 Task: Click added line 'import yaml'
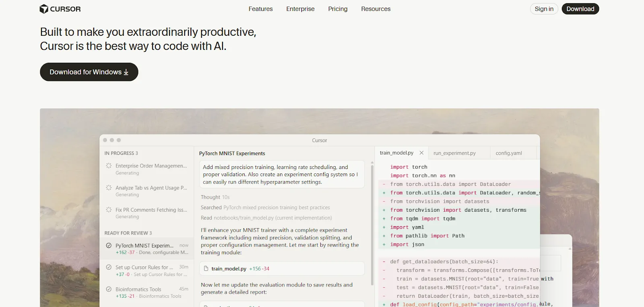[x=407, y=227]
